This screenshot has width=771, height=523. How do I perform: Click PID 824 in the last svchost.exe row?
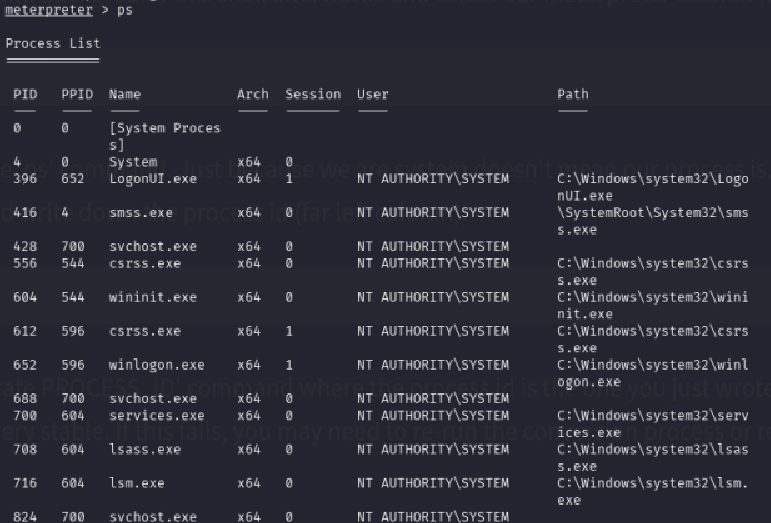[25, 517]
